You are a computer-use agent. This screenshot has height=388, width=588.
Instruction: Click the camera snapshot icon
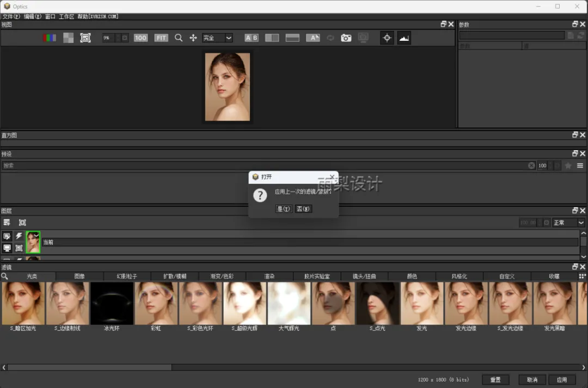coord(346,38)
